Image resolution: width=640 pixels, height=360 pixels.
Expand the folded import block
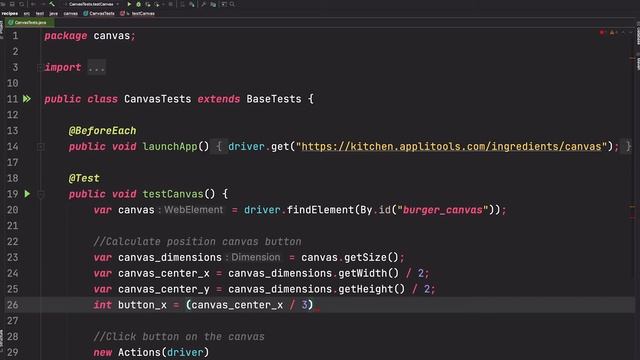tap(40, 67)
